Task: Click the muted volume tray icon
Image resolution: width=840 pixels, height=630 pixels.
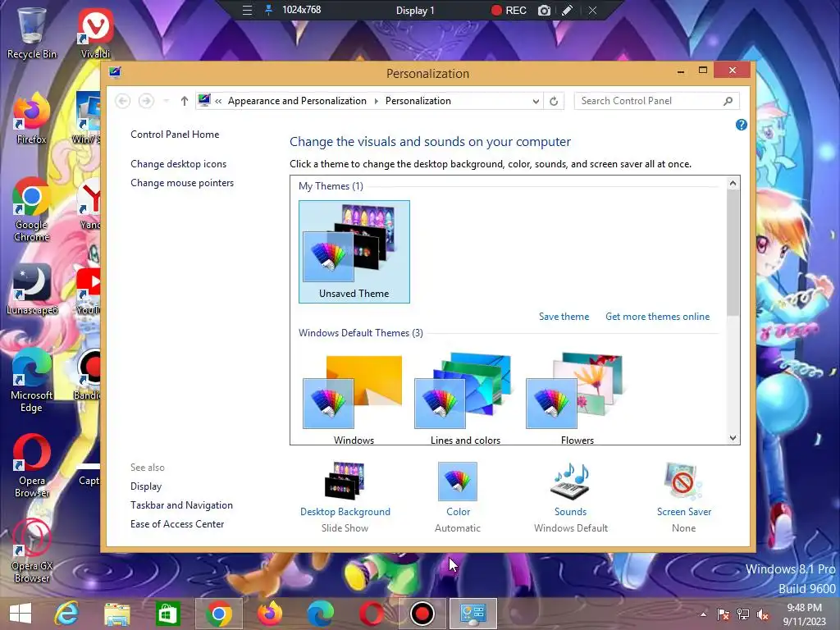Action: tap(763, 614)
